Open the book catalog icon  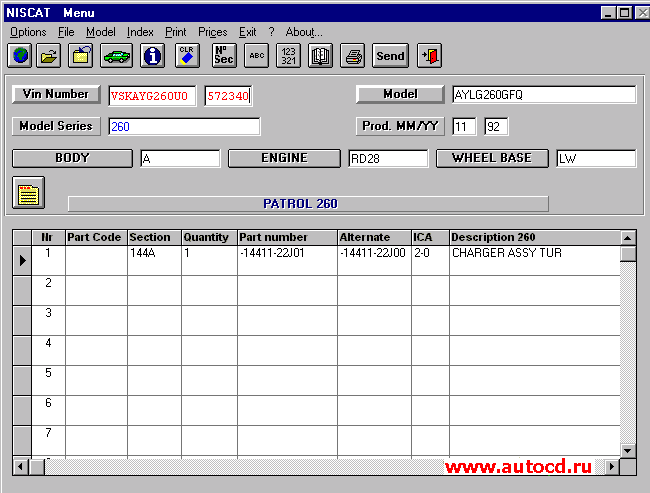click(320, 56)
